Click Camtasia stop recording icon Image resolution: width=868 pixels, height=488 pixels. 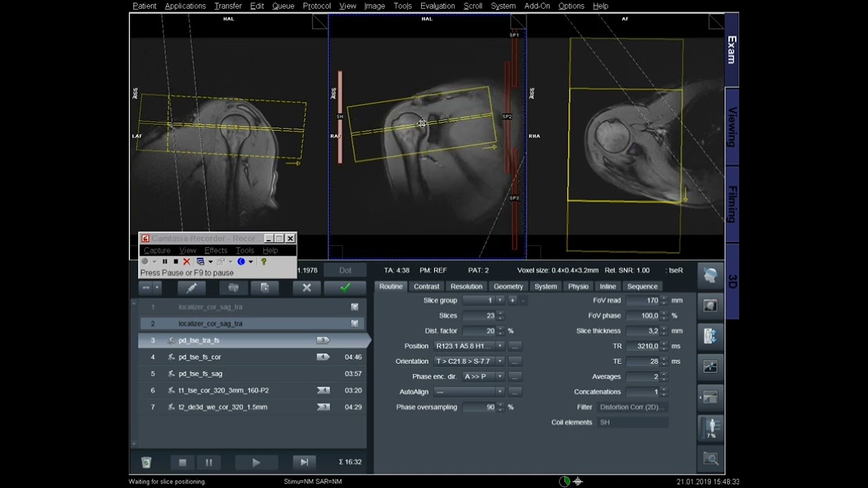[x=176, y=262]
